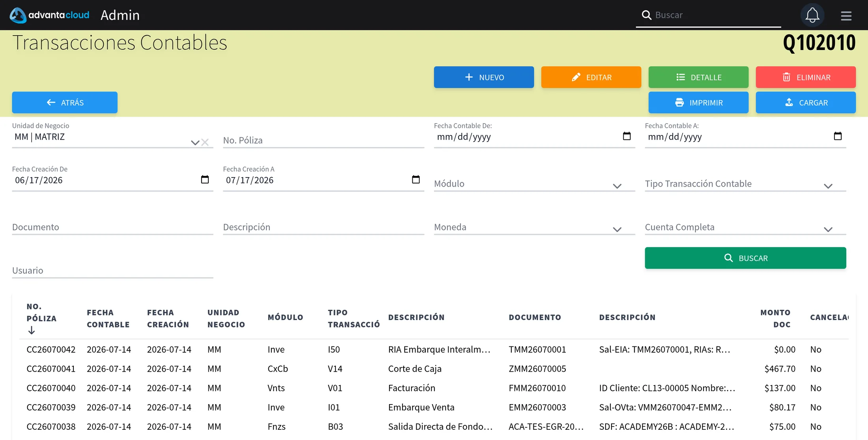Sort by No. Póliza arrow

(32, 330)
